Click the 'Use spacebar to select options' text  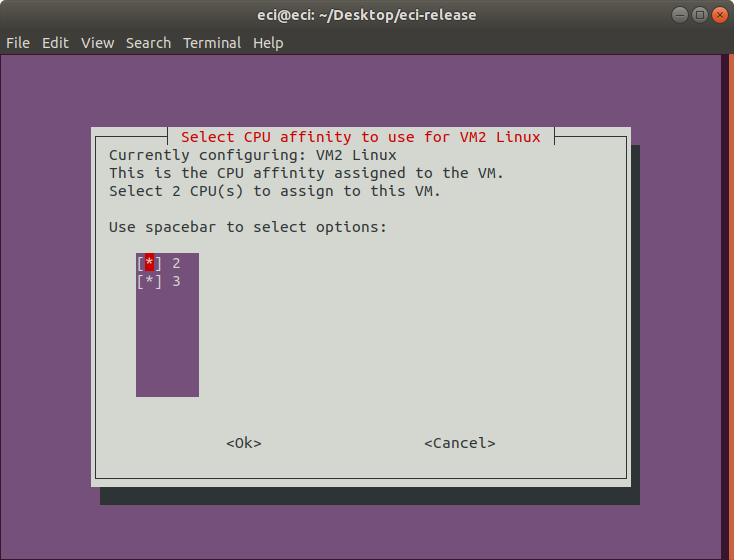point(248,227)
